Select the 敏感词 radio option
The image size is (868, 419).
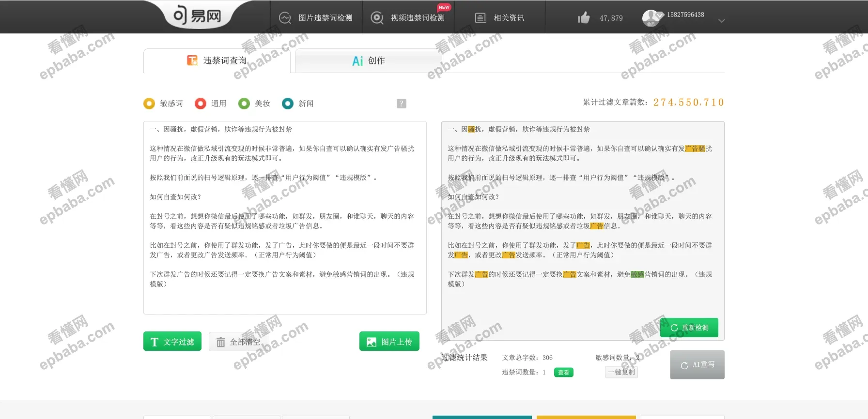(x=149, y=104)
